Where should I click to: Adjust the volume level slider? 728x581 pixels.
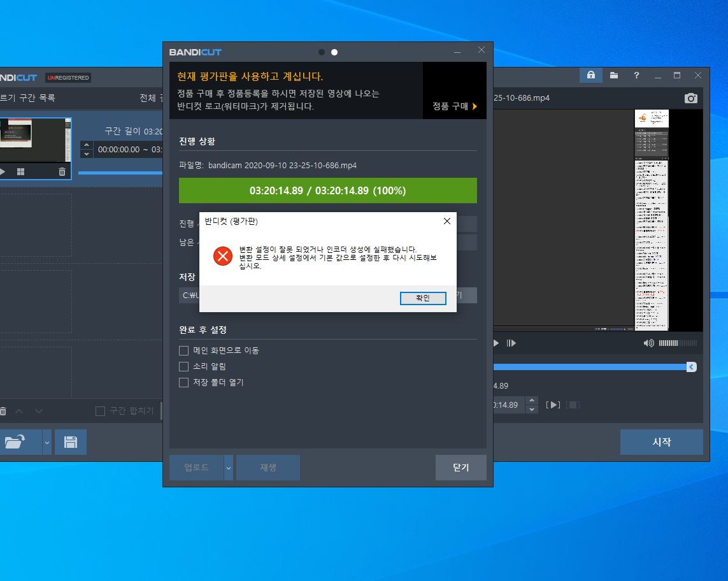click(678, 343)
